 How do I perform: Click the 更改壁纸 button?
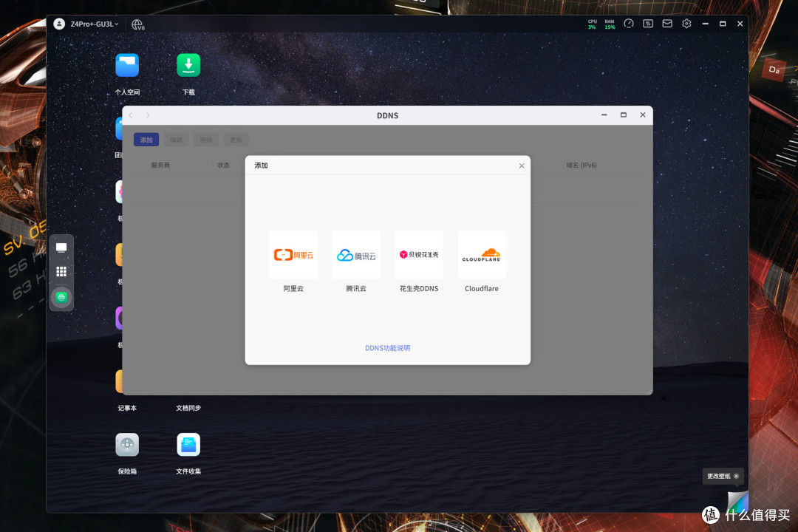(719, 476)
